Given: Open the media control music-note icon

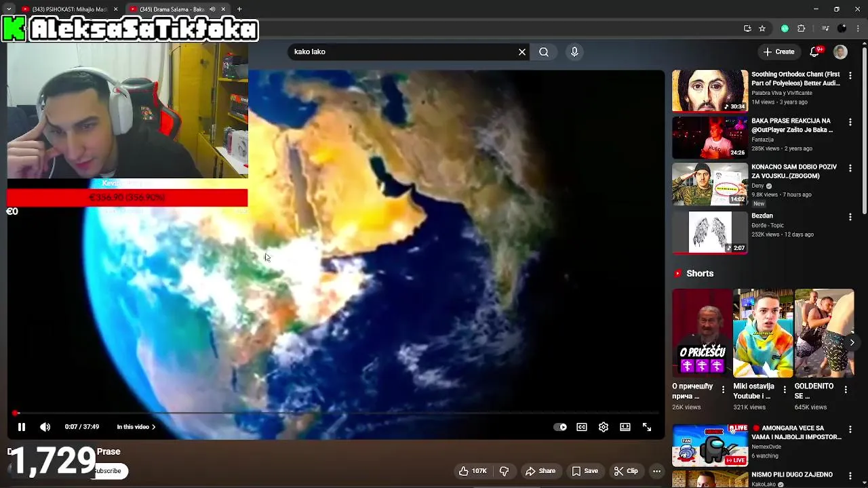Looking at the screenshot, I should [x=825, y=28].
